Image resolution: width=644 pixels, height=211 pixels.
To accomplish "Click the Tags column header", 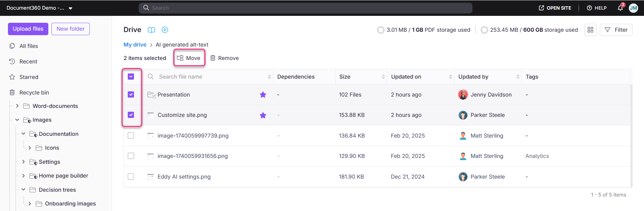I will [532, 77].
